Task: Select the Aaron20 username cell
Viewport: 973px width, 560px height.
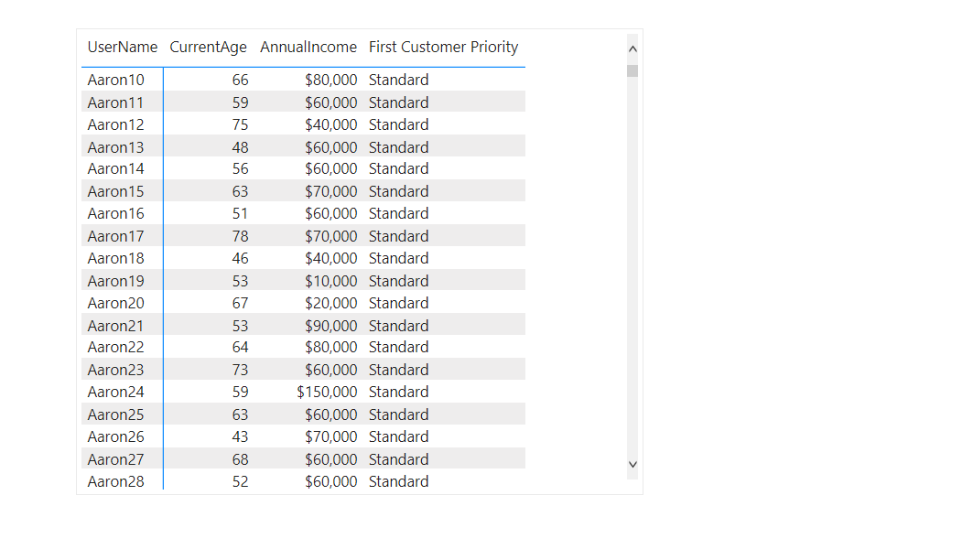Action: pyautogui.click(x=116, y=303)
